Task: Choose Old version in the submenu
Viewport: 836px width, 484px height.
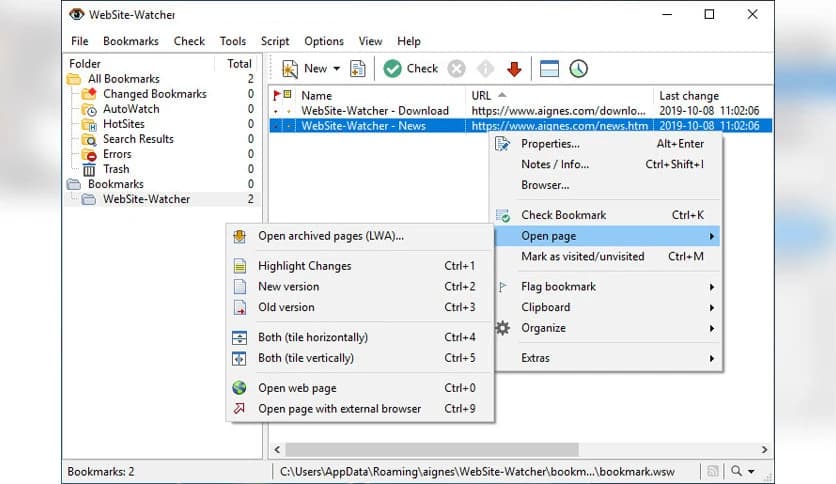Action: coord(360,307)
